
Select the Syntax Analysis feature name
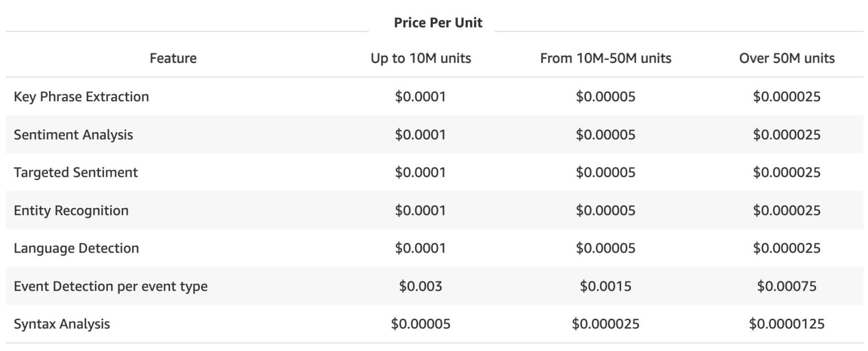(x=62, y=324)
